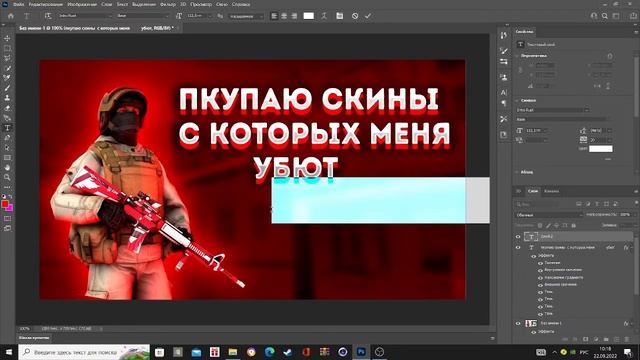Viewport: 640px width, 360px height.
Task: Expand the Абзац section in Properties
Action: click(517, 172)
